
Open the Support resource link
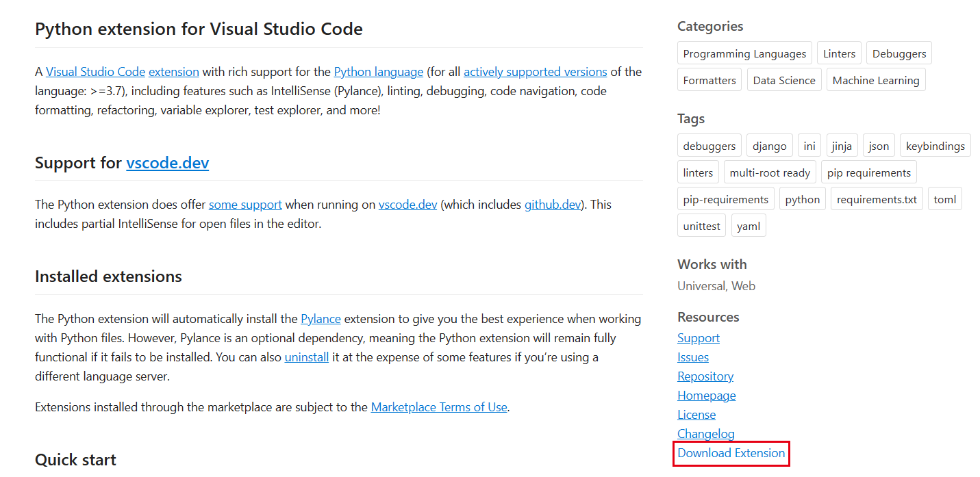[698, 338]
